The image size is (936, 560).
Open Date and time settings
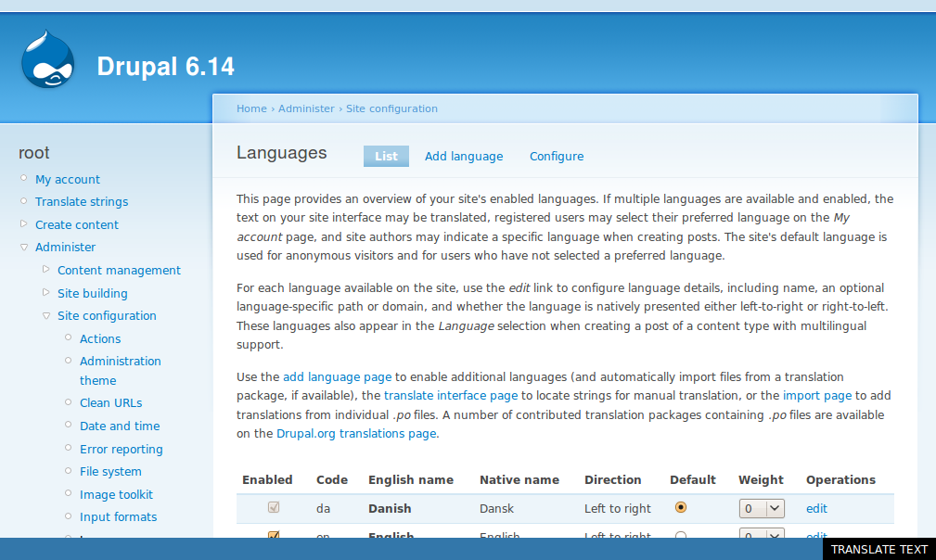click(120, 426)
